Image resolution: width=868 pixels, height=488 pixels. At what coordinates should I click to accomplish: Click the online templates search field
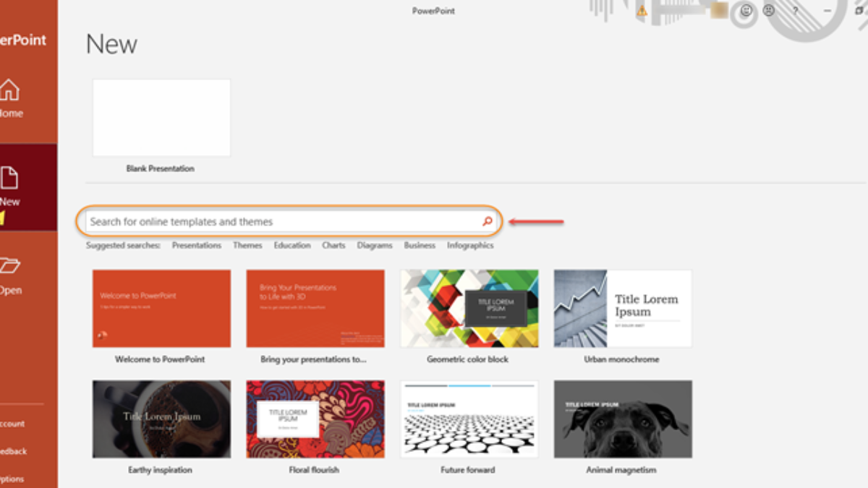click(291, 221)
